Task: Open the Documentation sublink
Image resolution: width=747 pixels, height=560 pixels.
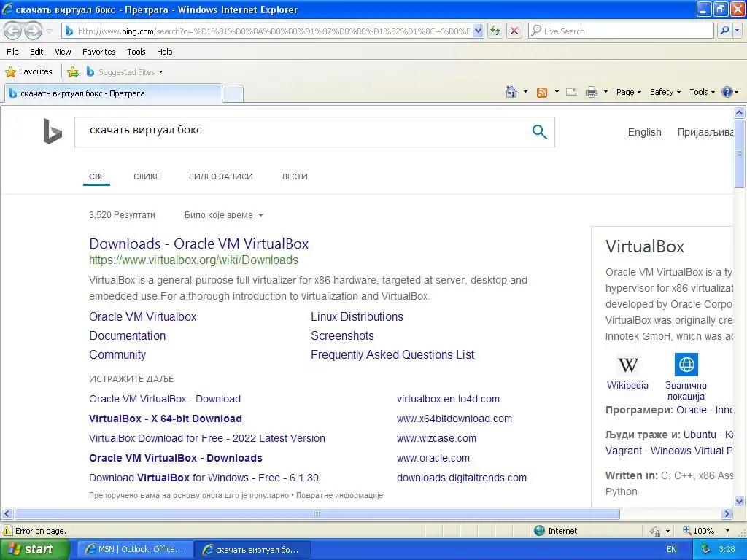Action: coord(127,335)
